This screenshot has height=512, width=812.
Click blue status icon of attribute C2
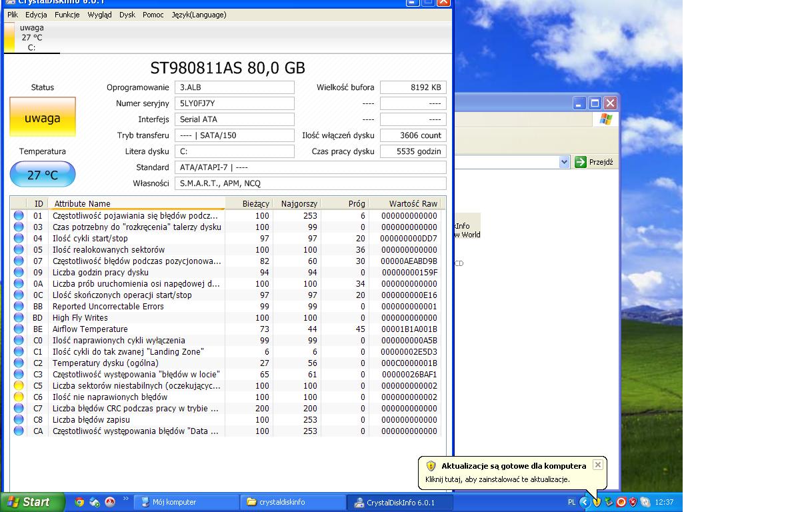point(19,363)
